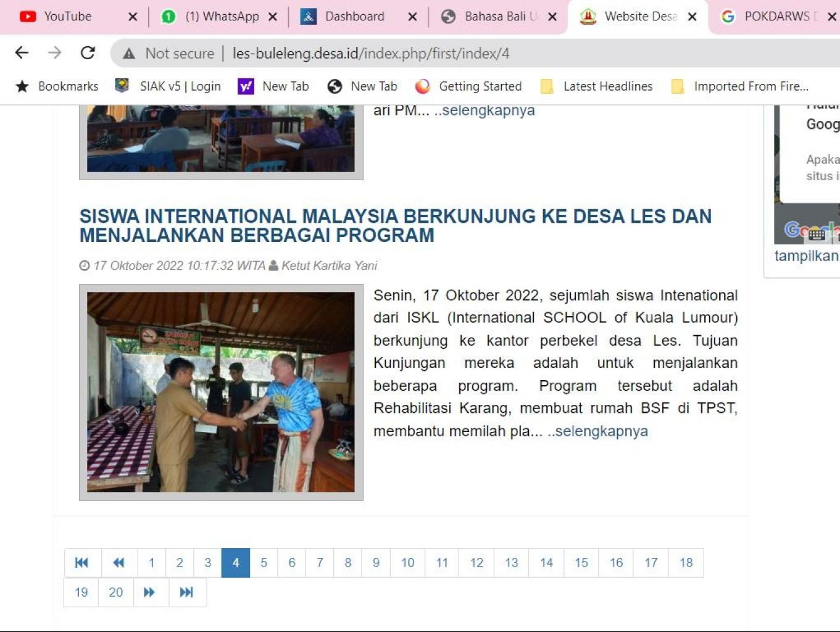This screenshot has width=840, height=632.
Task: Go to next page using double-right arrow
Action: pyautogui.click(x=149, y=592)
